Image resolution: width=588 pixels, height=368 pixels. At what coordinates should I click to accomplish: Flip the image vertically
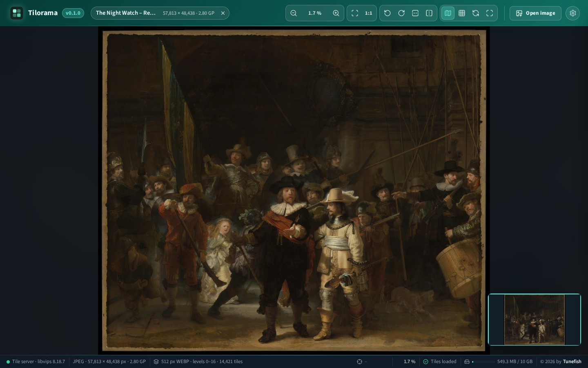[415, 13]
